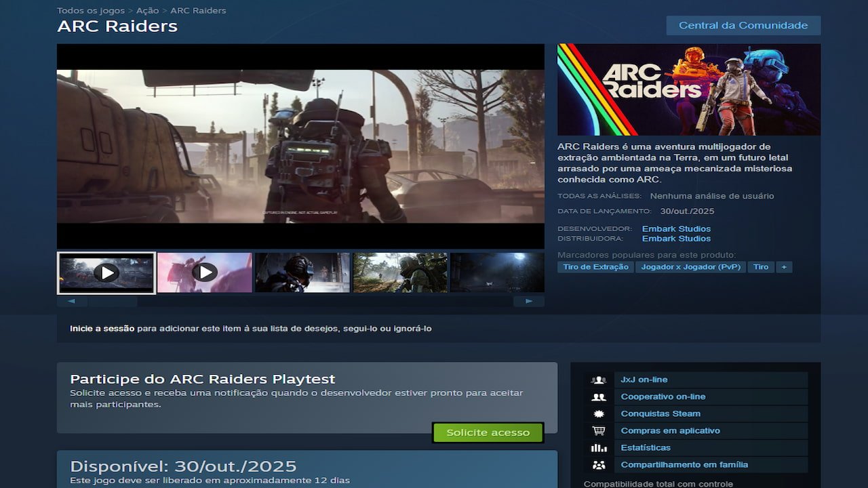Image resolution: width=868 pixels, height=488 pixels.
Task: Open Embark Studios developer link
Action: pyautogui.click(x=676, y=229)
